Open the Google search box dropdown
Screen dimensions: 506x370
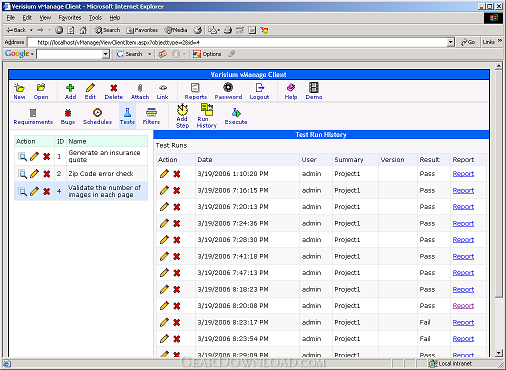click(105, 54)
